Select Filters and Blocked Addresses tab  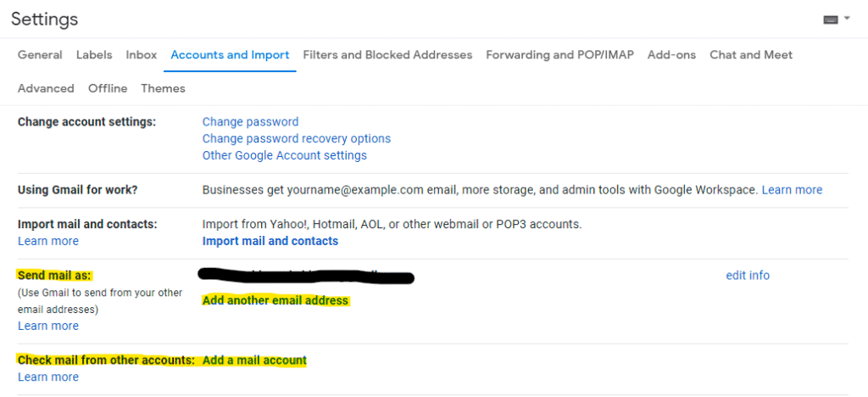pyautogui.click(x=387, y=55)
